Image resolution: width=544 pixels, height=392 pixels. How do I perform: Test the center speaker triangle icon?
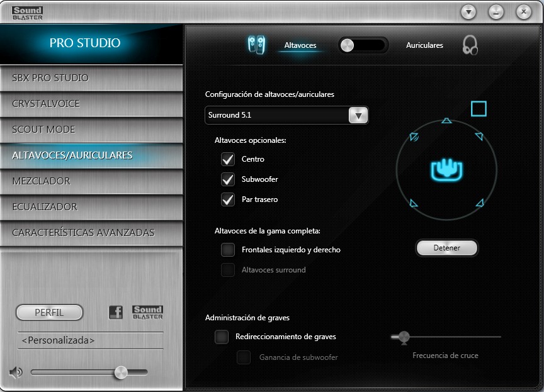[446, 121]
